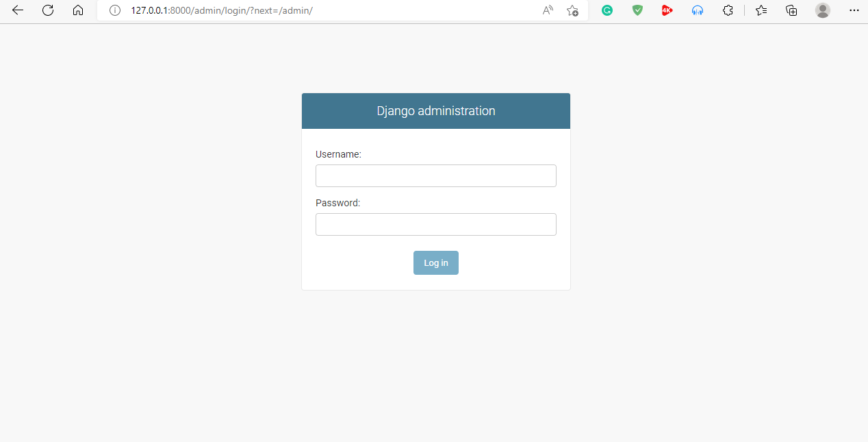Open the Grammarly extension icon

(x=607, y=10)
